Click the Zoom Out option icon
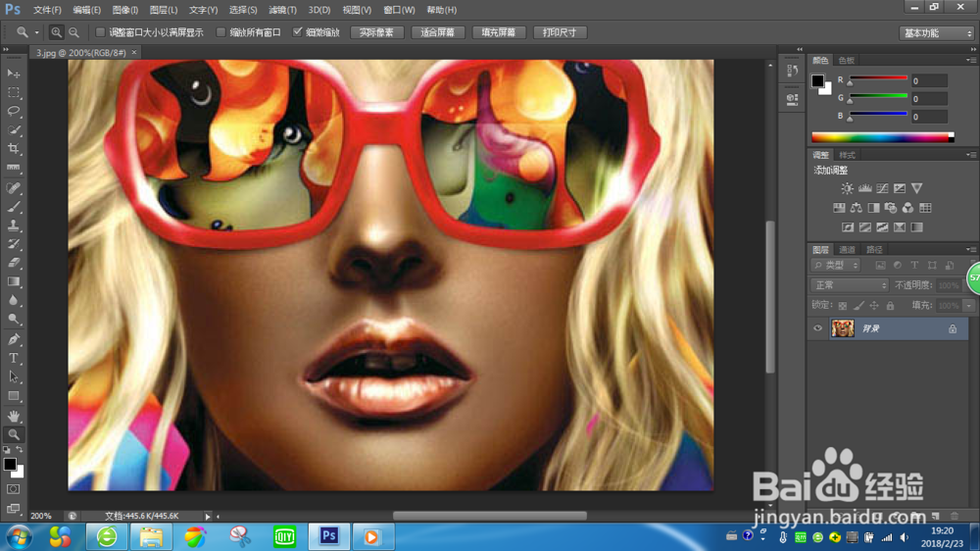 coord(73,32)
